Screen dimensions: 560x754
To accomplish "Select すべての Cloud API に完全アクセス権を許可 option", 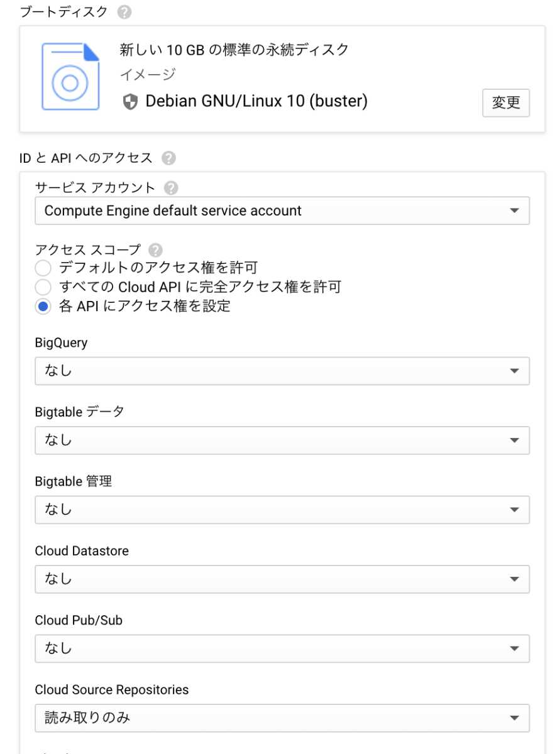I will [43, 288].
